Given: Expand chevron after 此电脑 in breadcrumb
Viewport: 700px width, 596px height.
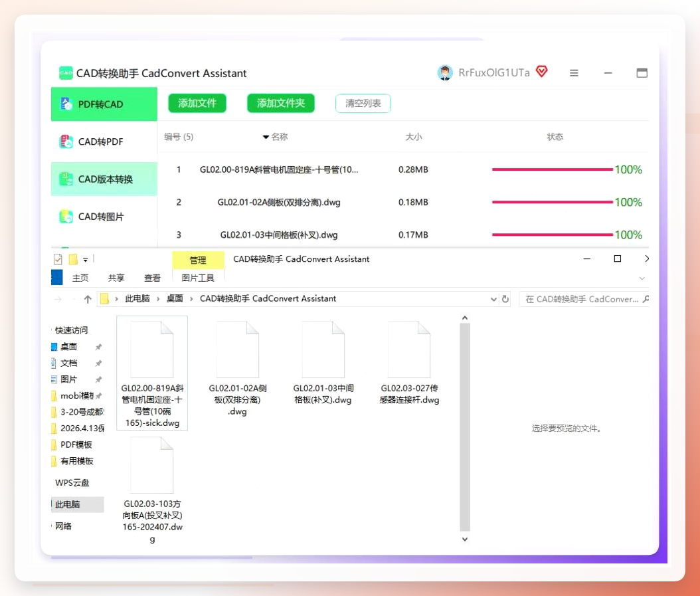Looking at the screenshot, I should pyautogui.click(x=158, y=299).
